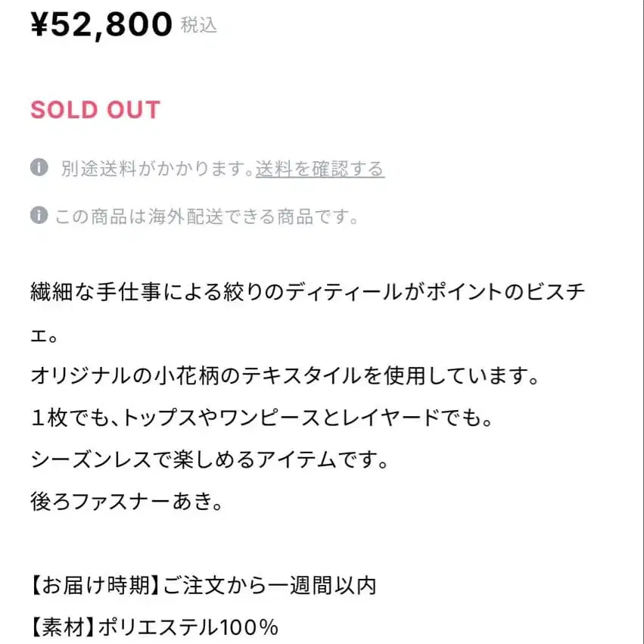Click ご注文から一週間以内 delivery text
The image size is (644, 644).
270,585
